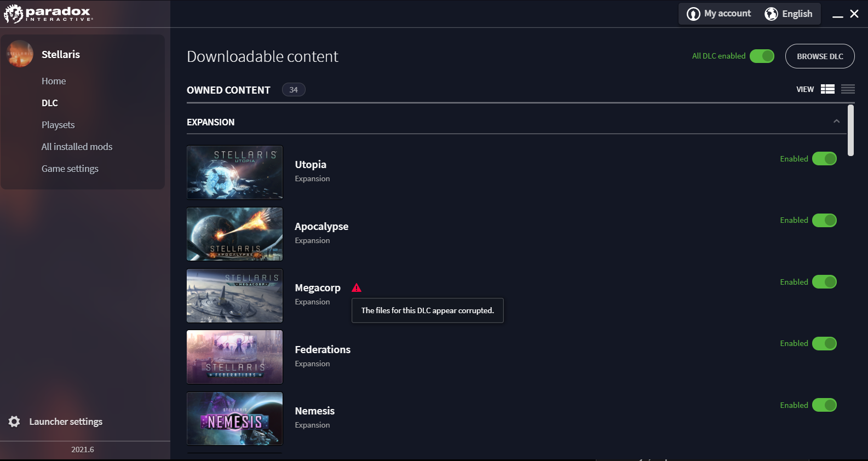Click the DLC list vertical scrollbar
The image size is (868, 461).
(x=850, y=130)
